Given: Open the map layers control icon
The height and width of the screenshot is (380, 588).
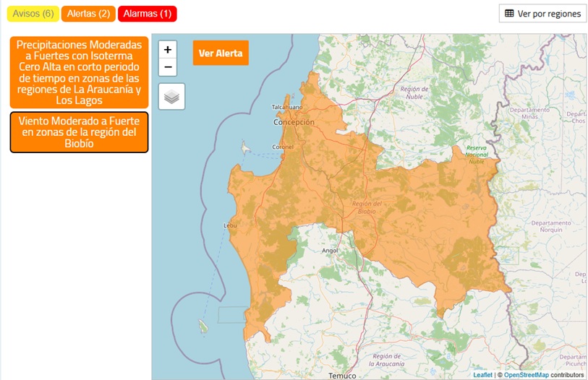Looking at the screenshot, I should tap(171, 97).
